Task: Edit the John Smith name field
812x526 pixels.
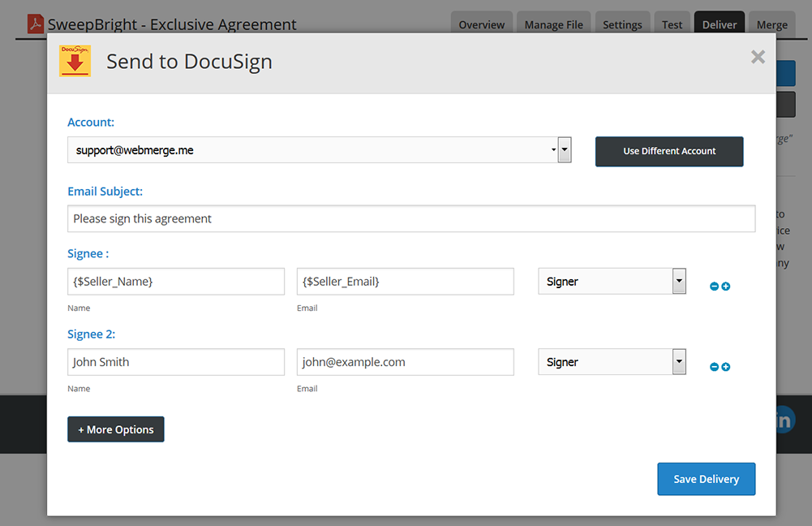Action: pos(176,362)
